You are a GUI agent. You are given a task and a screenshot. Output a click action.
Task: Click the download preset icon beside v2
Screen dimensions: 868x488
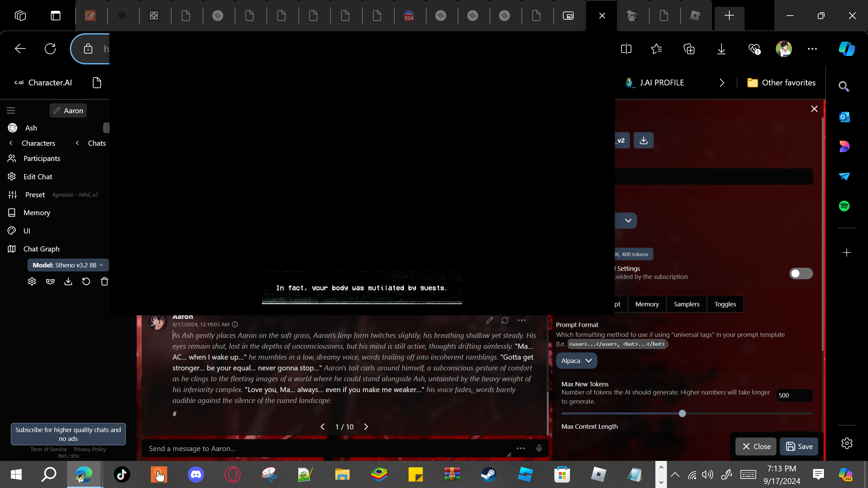pos(643,140)
